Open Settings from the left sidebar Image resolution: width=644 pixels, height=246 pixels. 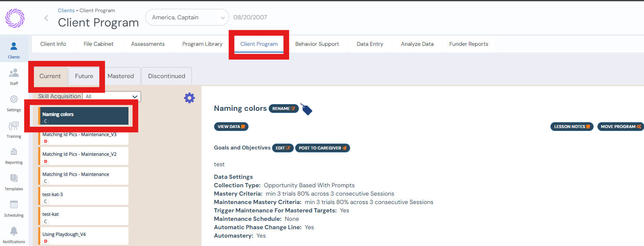14,103
